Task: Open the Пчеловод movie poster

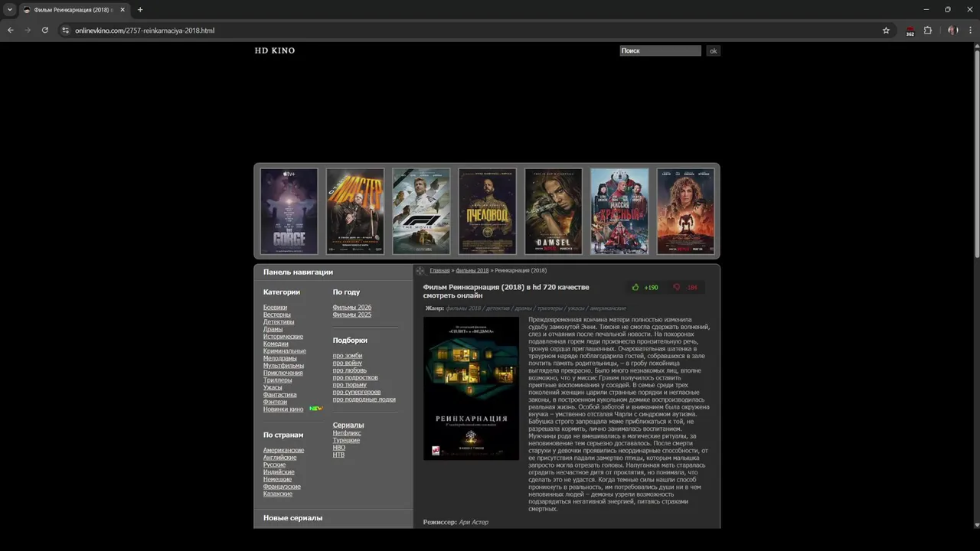Action: pos(487,211)
